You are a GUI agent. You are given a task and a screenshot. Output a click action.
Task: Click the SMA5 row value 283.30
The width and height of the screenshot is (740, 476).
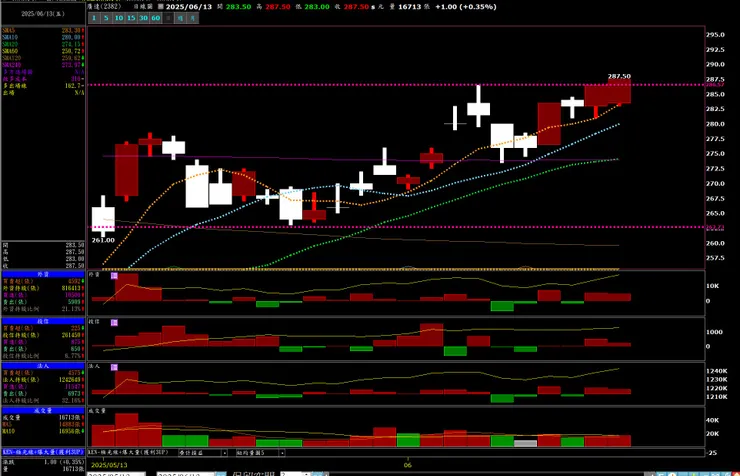[71, 30]
